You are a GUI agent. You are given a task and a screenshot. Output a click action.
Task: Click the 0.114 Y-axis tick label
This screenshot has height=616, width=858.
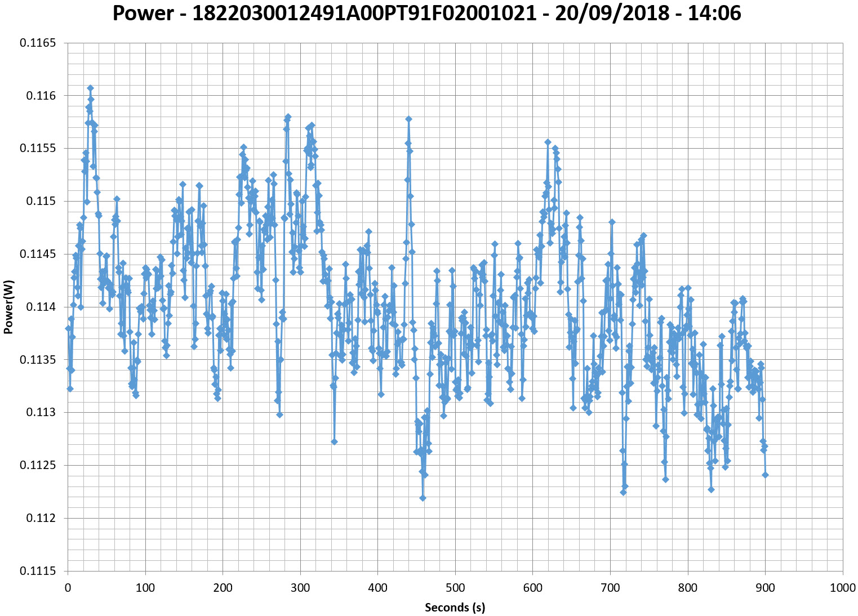coord(41,307)
